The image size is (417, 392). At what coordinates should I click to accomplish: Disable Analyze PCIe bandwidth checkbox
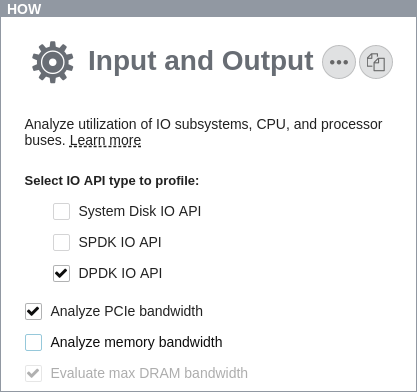click(33, 311)
